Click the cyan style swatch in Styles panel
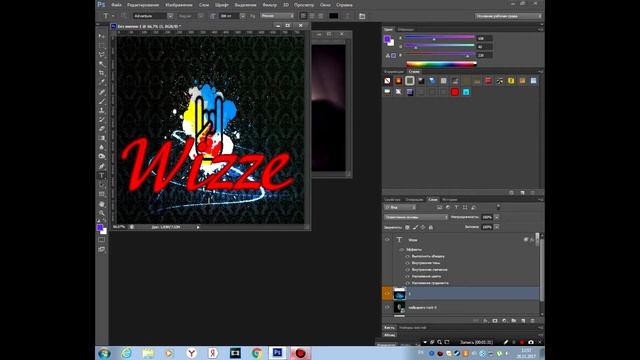The width and height of the screenshot is (640, 360). (x=466, y=92)
